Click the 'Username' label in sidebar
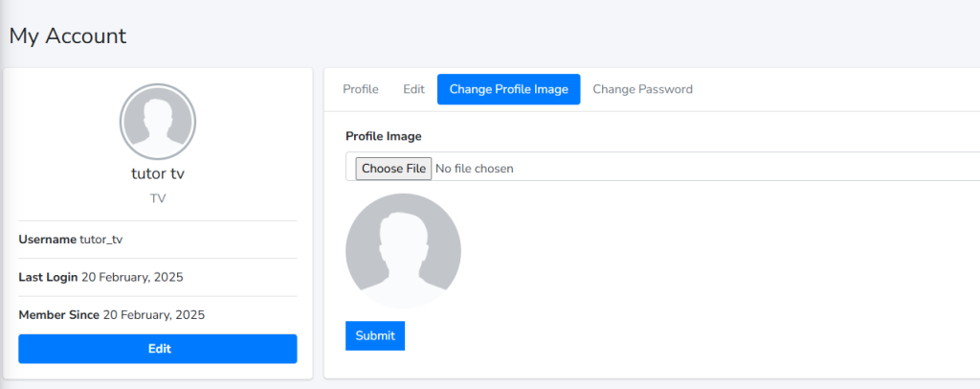The width and height of the screenshot is (980, 389). point(47,240)
